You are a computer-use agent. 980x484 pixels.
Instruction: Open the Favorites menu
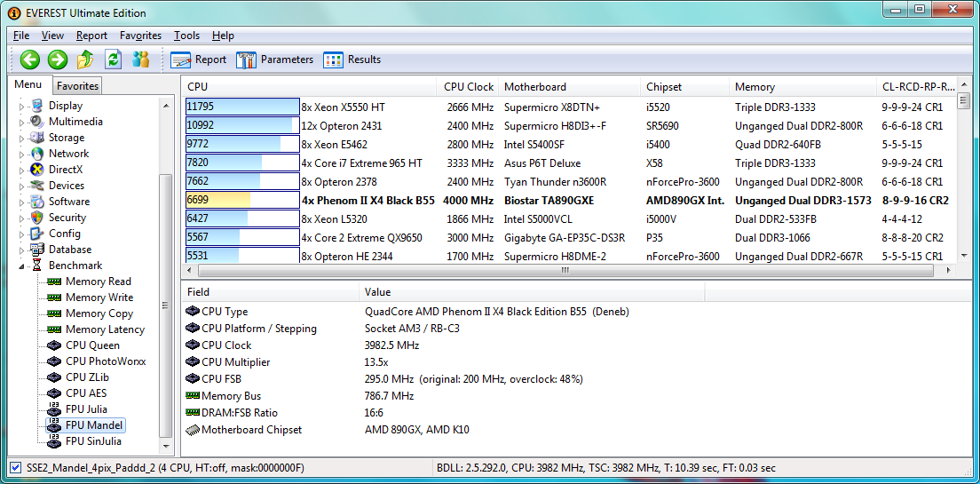click(140, 36)
